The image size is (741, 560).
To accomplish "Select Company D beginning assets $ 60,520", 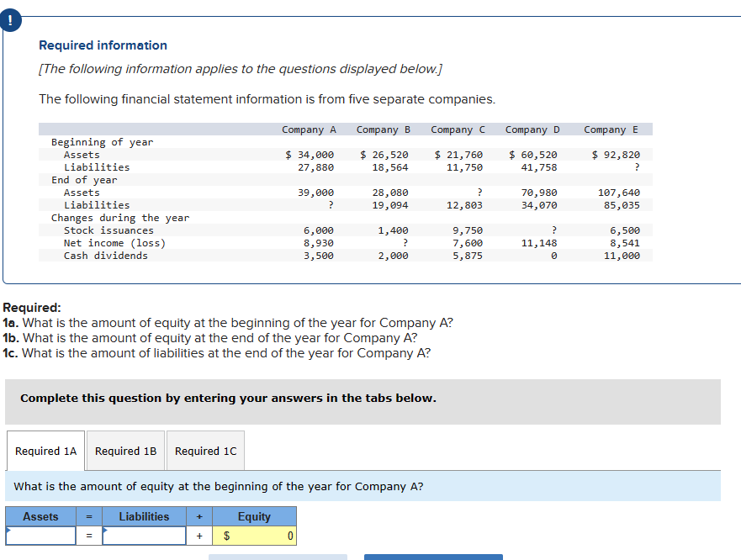I will click(533, 155).
